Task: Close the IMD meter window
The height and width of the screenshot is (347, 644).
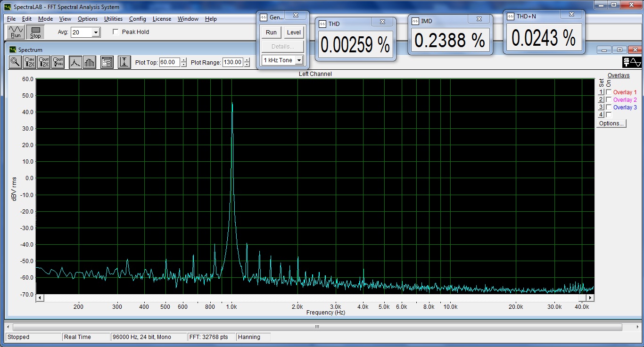Action: pos(479,19)
